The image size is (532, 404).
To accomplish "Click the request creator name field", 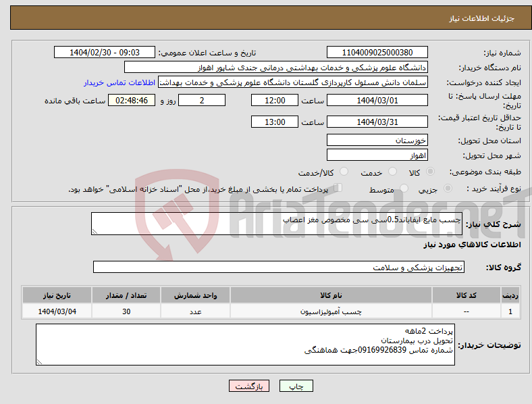I will point(293,82).
